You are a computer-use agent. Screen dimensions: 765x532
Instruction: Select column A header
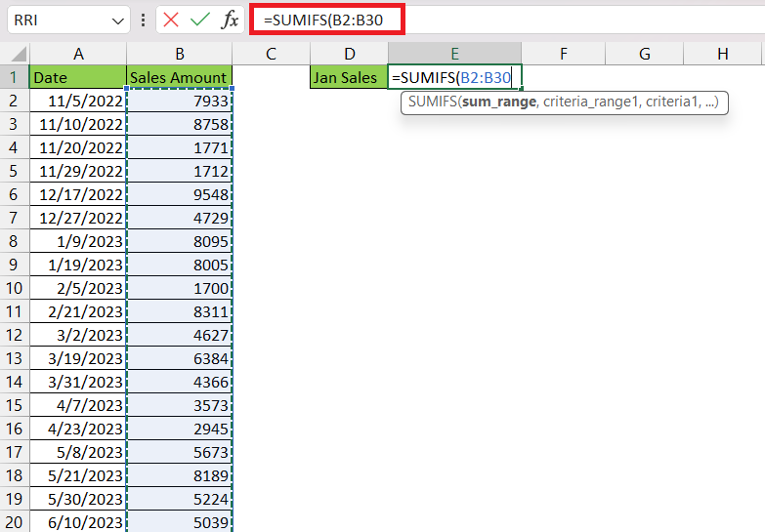tap(78, 53)
